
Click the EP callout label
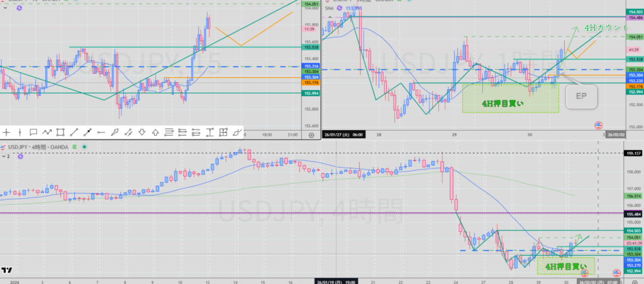tap(579, 95)
